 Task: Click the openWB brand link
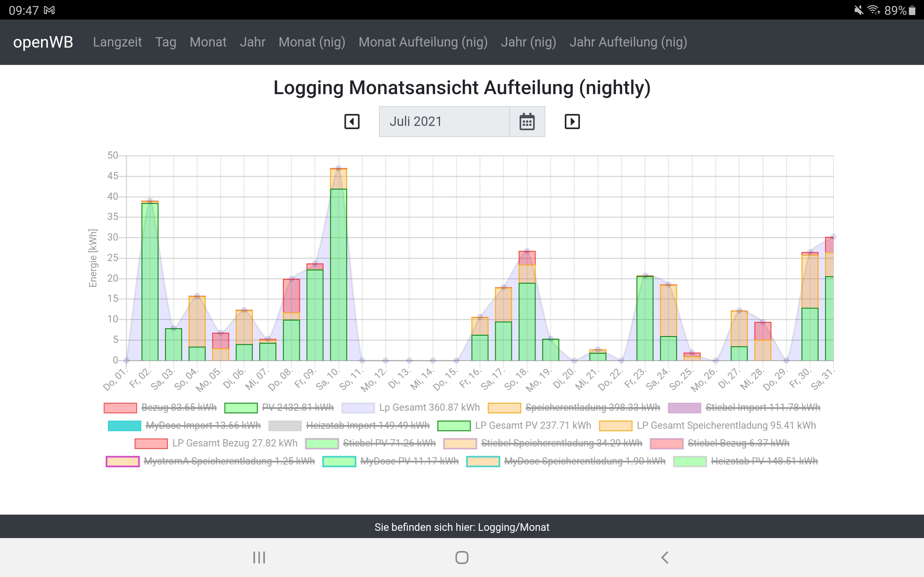point(43,42)
